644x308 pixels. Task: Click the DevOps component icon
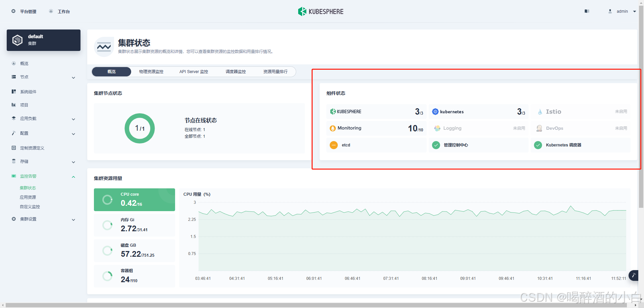[539, 128]
